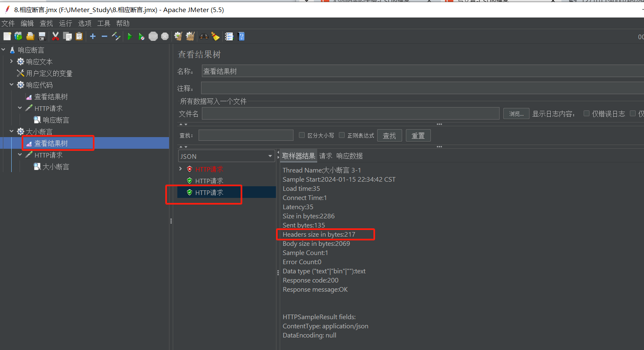
Task: Enable the 仅错误日志 checkbox
Action: (x=587, y=113)
